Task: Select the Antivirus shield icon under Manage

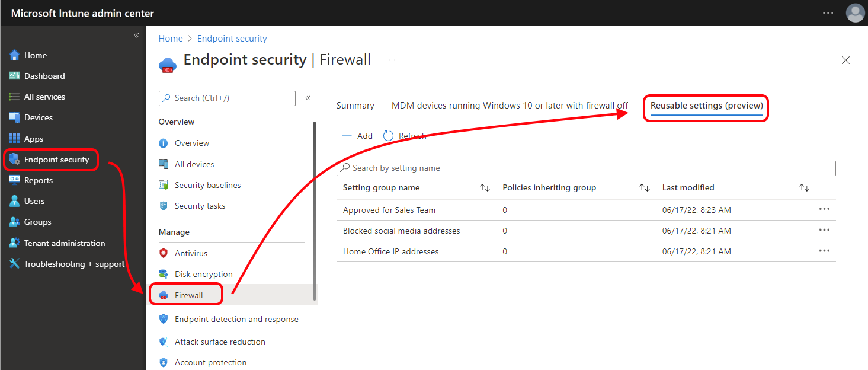Action: pos(163,253)
